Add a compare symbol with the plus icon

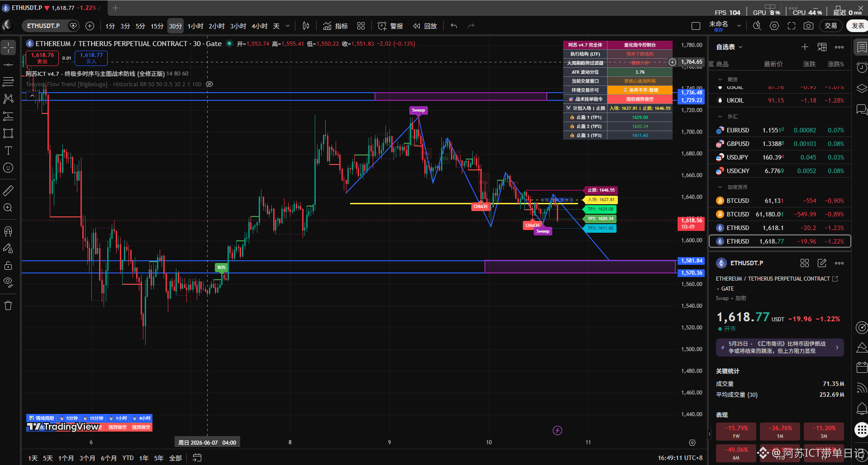pos(90,26)
